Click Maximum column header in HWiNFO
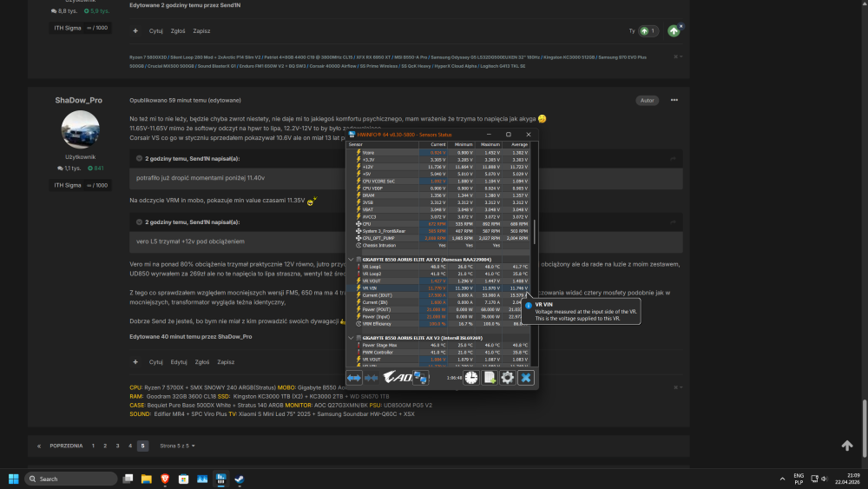Screen dimensions: 868x489 pos(489,144)
